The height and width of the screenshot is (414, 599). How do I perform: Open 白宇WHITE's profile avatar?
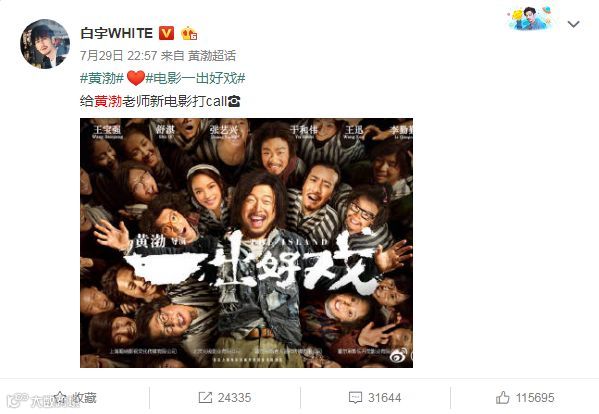pyautogui.click(x=45, y=44)
